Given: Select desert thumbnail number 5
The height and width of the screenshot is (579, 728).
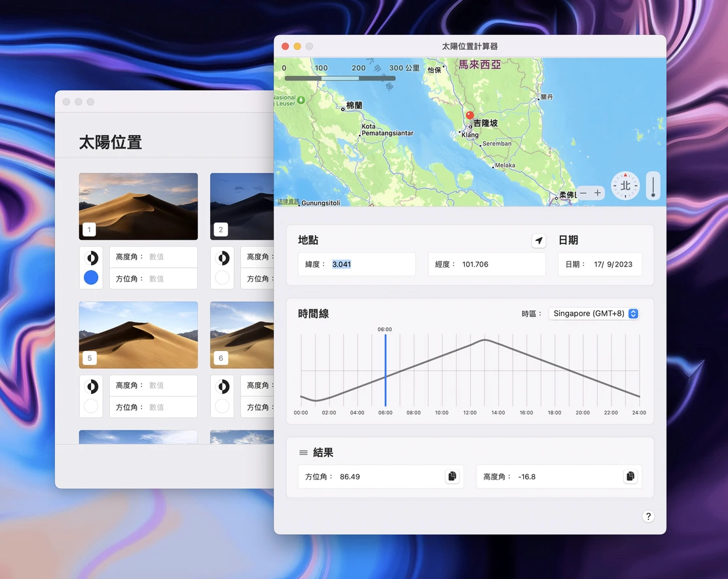Looking at the screenshot, I should [x=138, y=335].
